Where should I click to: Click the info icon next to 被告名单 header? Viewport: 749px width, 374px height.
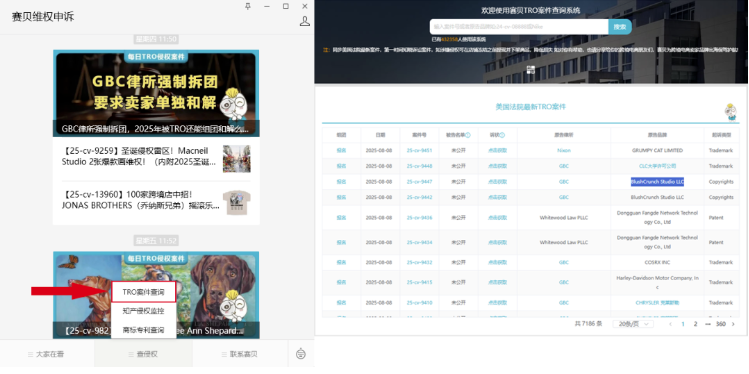coord(468,135)
